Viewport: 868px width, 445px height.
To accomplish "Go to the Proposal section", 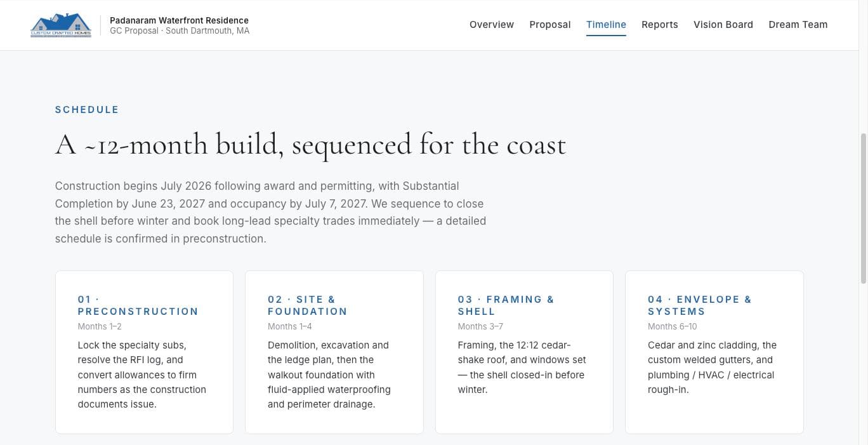I will click(x=550, y=25).
